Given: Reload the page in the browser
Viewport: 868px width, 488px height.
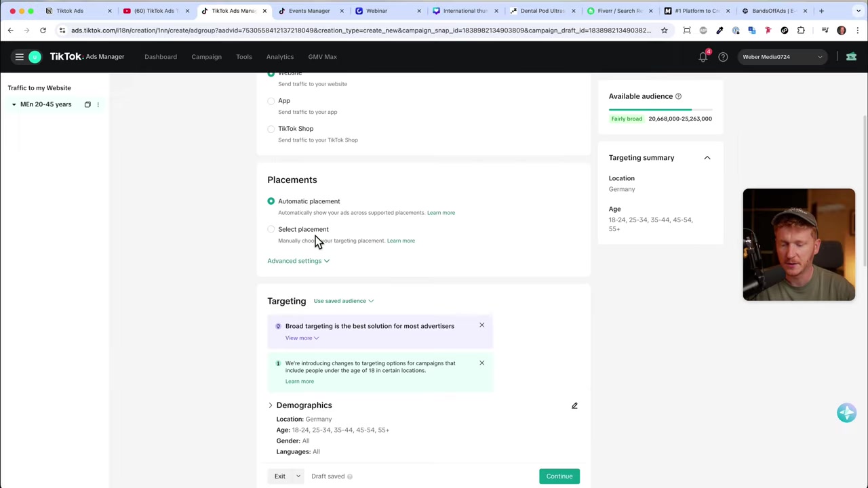Looking at the screenshot, I should coord(43,30).
